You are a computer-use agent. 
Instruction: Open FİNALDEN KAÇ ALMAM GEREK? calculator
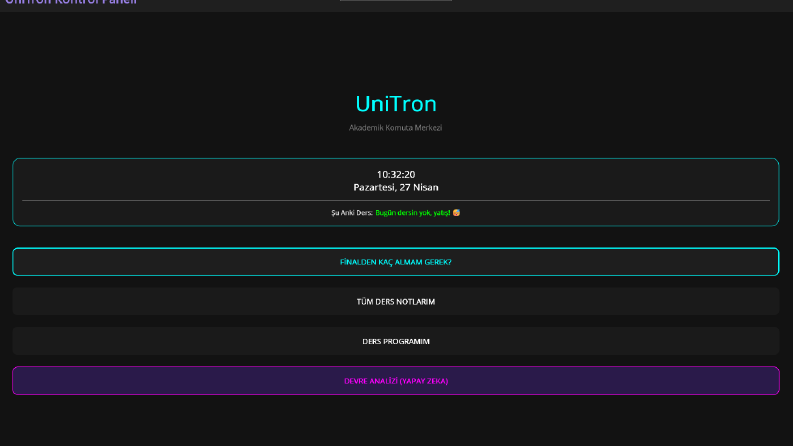coord(395,262)
